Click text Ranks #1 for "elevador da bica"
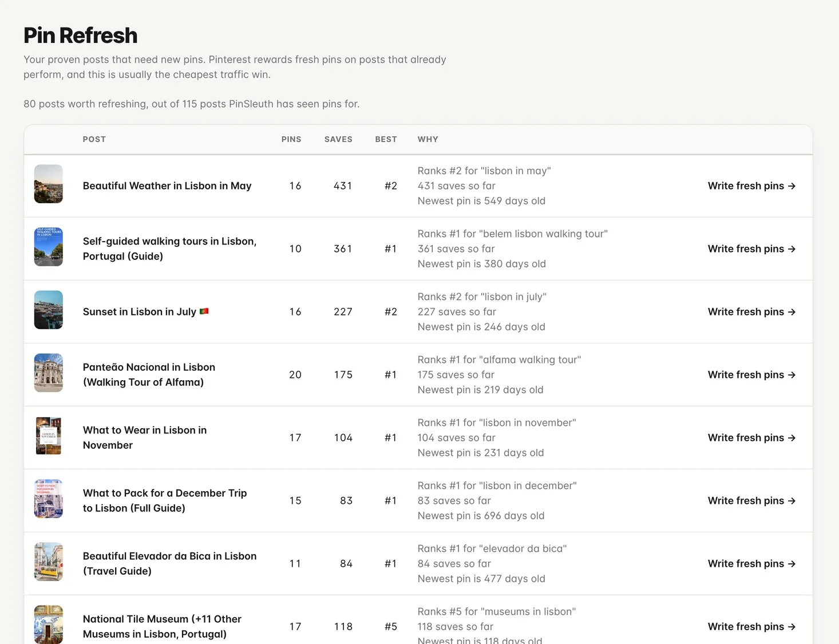The image size is (839, 644). (x=492, y=548)
